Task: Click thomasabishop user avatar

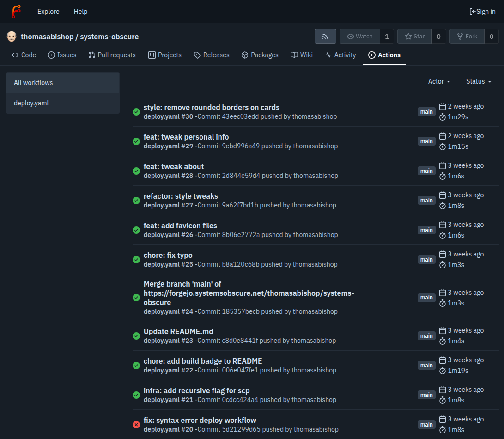Action: [x=12, y=37]
